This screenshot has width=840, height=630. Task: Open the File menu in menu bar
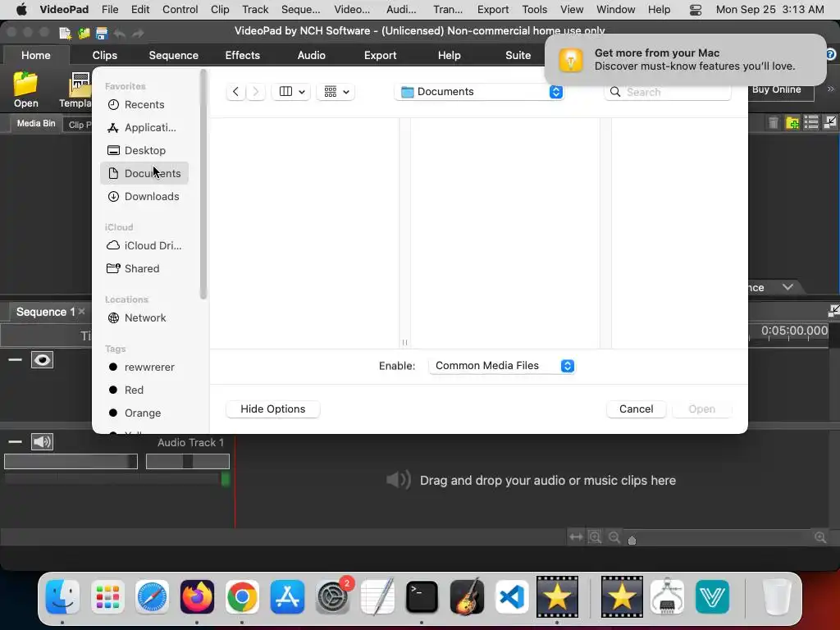pyautogui.click(x=110, y=10)
